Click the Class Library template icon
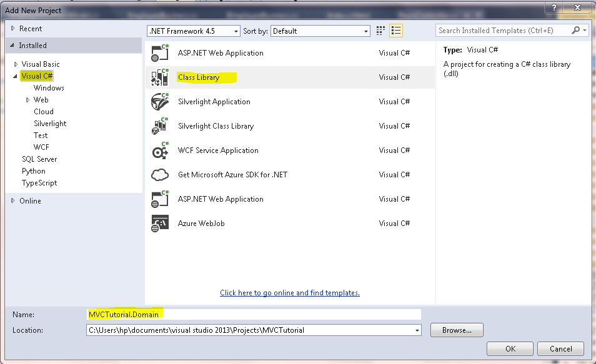The image size is (596, 364). point(160,77)
